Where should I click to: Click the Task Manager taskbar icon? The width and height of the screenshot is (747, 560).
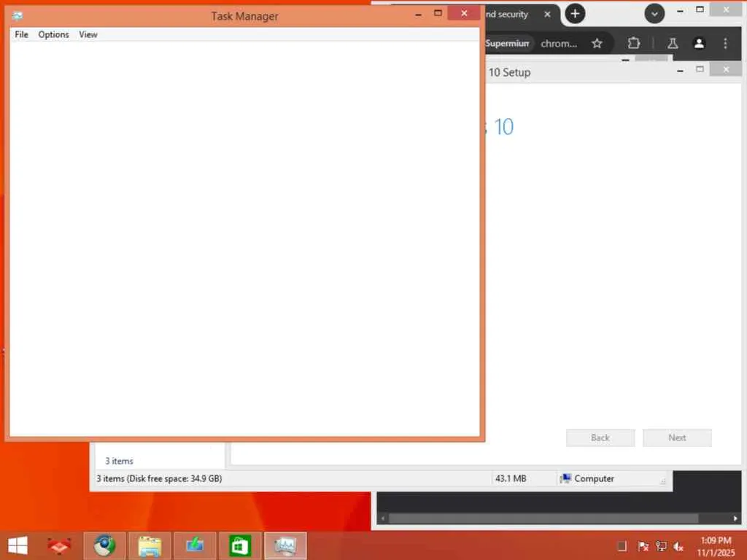coord(285,545)
